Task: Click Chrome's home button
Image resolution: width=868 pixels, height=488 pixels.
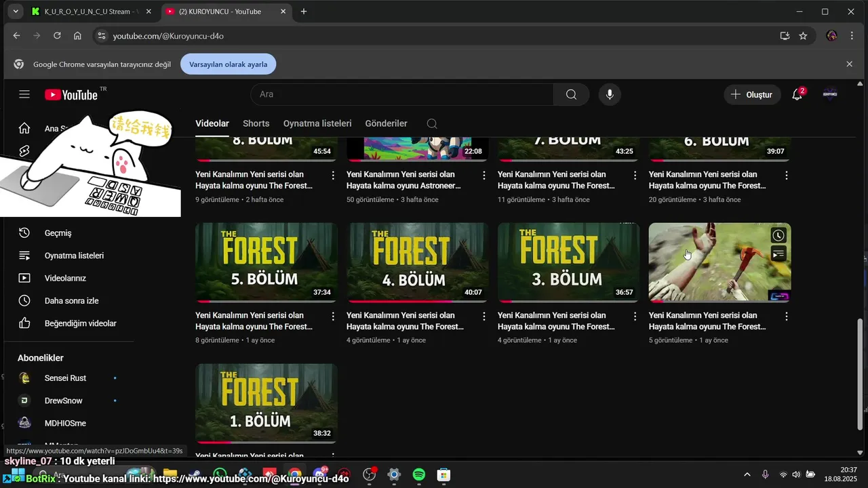Action: [x=77, y=36]
